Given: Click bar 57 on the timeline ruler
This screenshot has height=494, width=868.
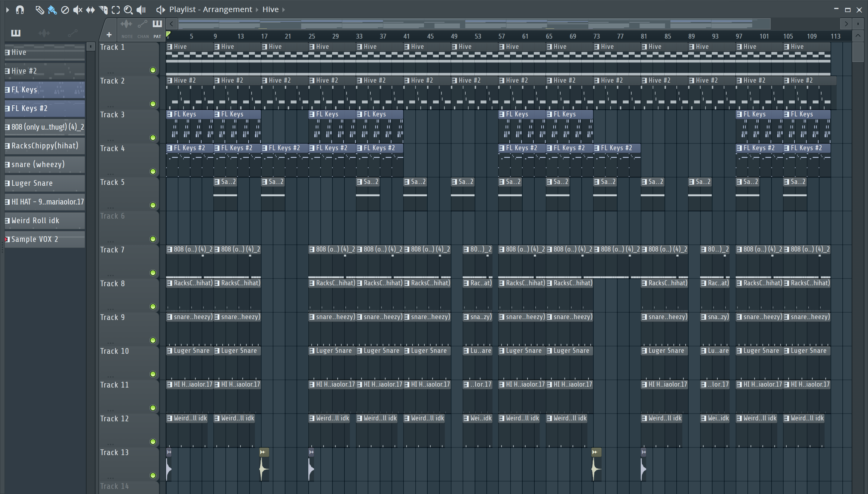Looking at the screenshot, I should click(502, 36).
